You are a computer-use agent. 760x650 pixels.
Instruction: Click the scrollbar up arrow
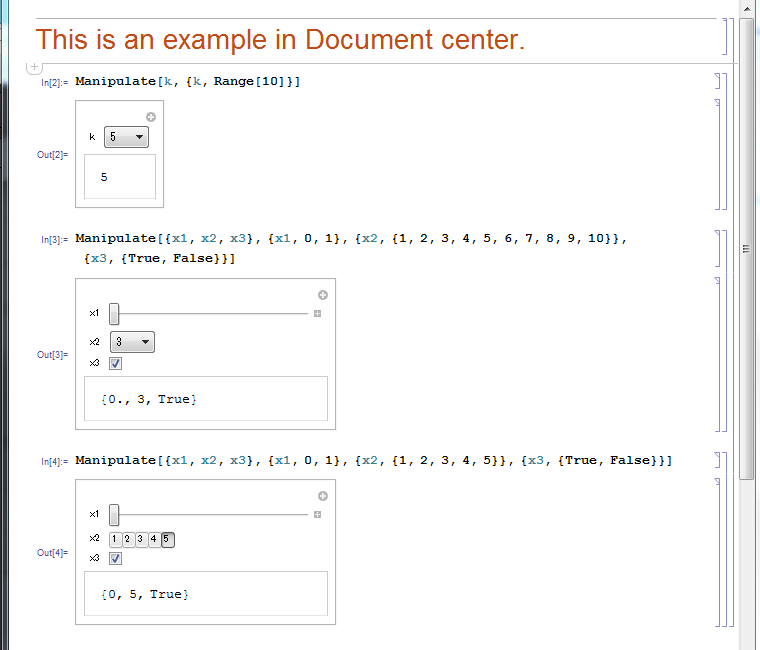tap(747, 8)
